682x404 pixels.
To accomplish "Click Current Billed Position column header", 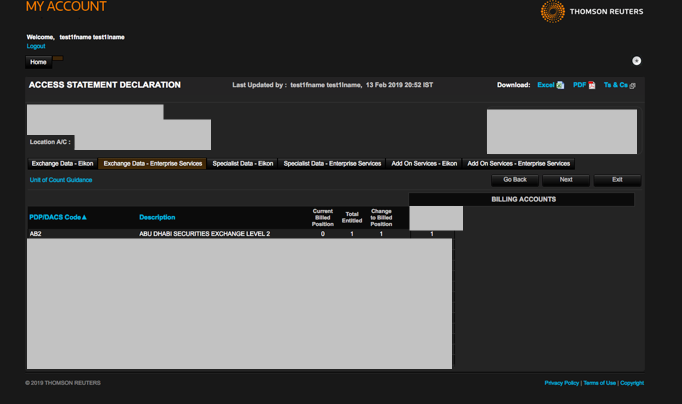I will pyautogui.click(x=323, y=218).
